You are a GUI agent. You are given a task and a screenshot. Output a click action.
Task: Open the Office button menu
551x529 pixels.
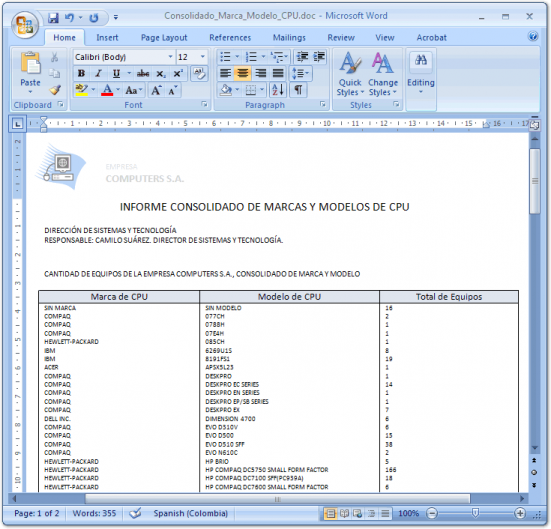(x=25, y=25)
